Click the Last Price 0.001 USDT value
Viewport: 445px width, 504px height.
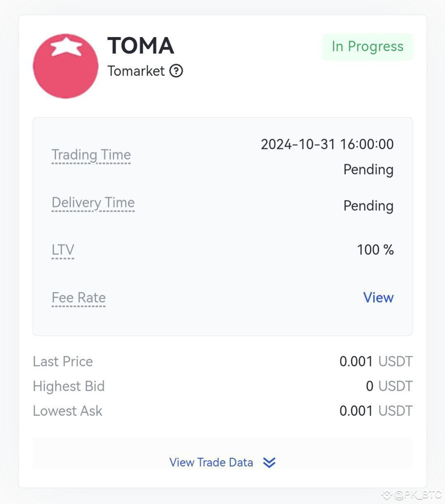click(x=376, y=361)
